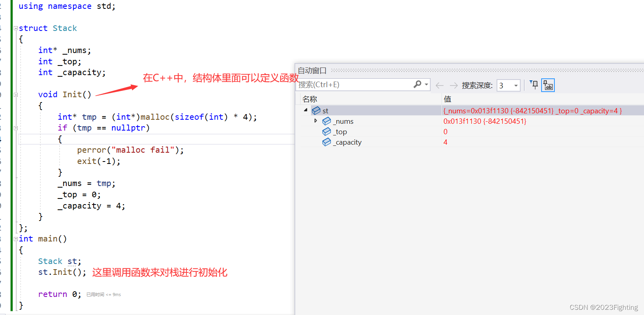Open the search options dropdown arrow
Image resolution: width=644 pixels, height=315 pixels.
point(426,85)
